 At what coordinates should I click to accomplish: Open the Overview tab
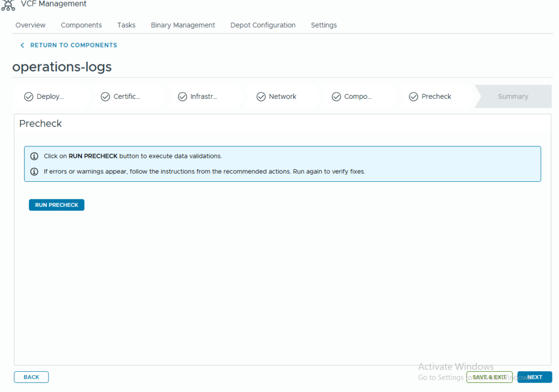click(x=31, y=25)
